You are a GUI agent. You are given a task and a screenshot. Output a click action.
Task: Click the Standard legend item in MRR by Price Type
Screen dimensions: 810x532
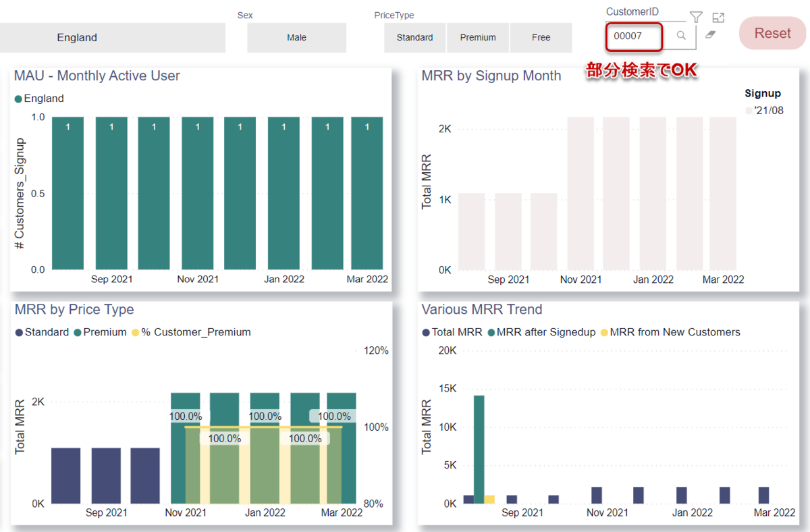[42, 332]
